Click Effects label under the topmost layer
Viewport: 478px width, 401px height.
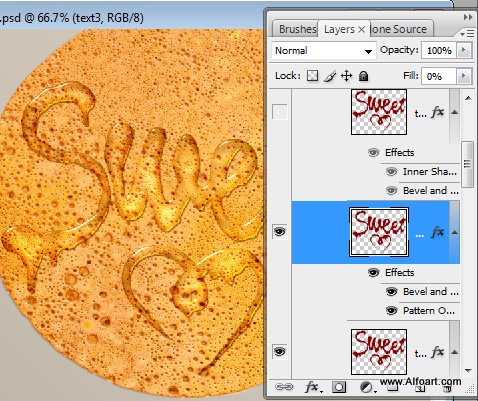[399, 153]
